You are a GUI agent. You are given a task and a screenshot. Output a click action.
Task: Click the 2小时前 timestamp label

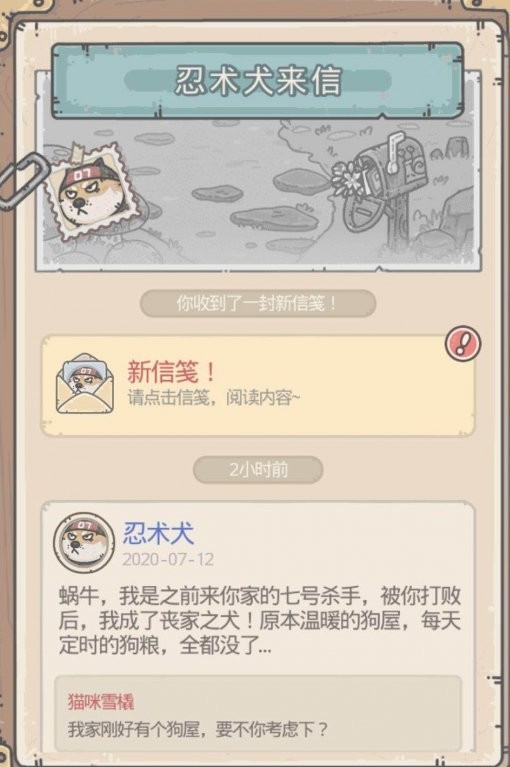(258, 470)
